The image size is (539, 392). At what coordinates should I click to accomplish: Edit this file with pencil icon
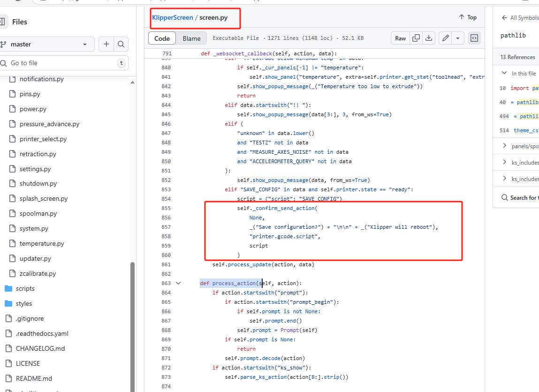tap(446, 38)
